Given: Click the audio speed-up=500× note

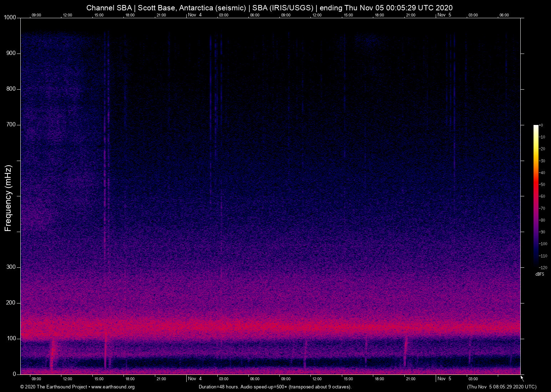Looking at the screenshot, I should pos(265,387).
